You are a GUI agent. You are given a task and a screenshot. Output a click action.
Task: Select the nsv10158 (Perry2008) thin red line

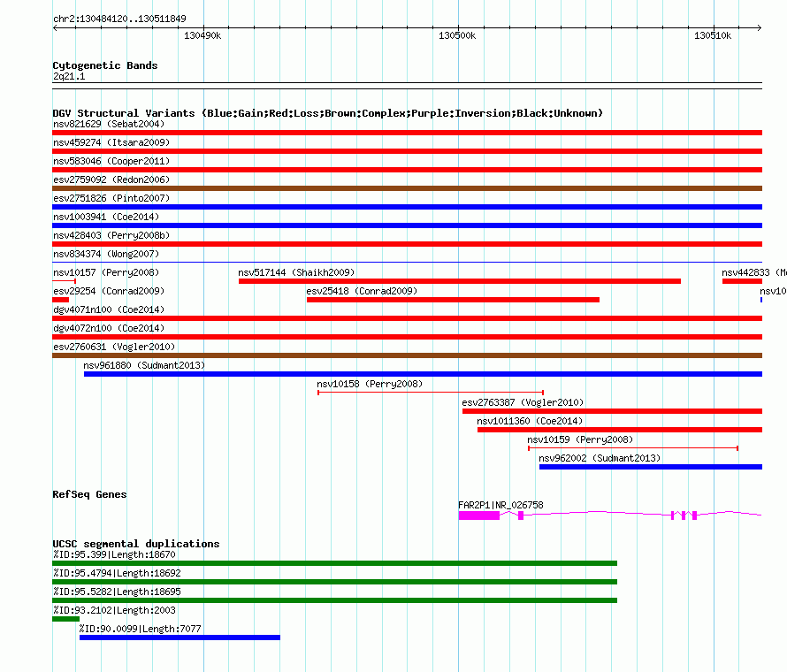pos(431,393)
